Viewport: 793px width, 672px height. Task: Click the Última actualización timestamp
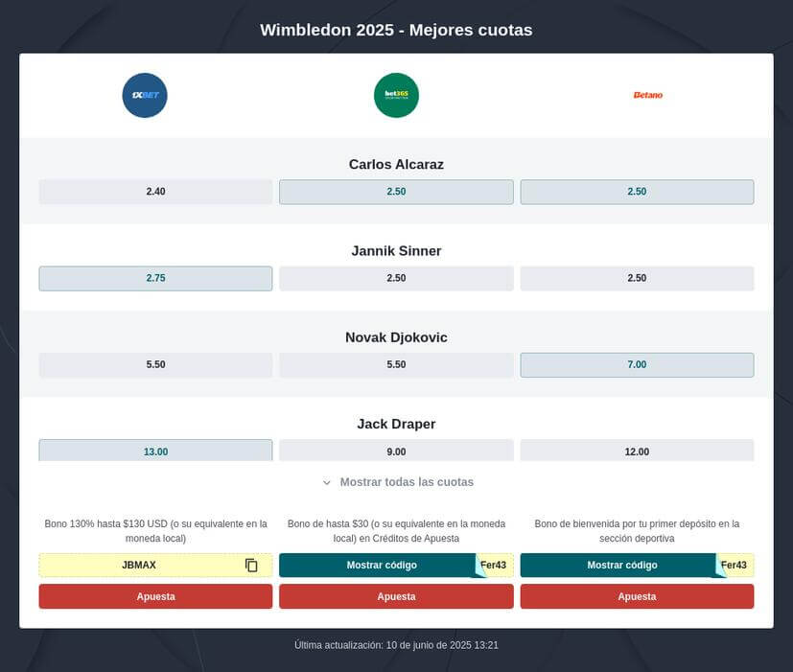[x=396, y=645]
